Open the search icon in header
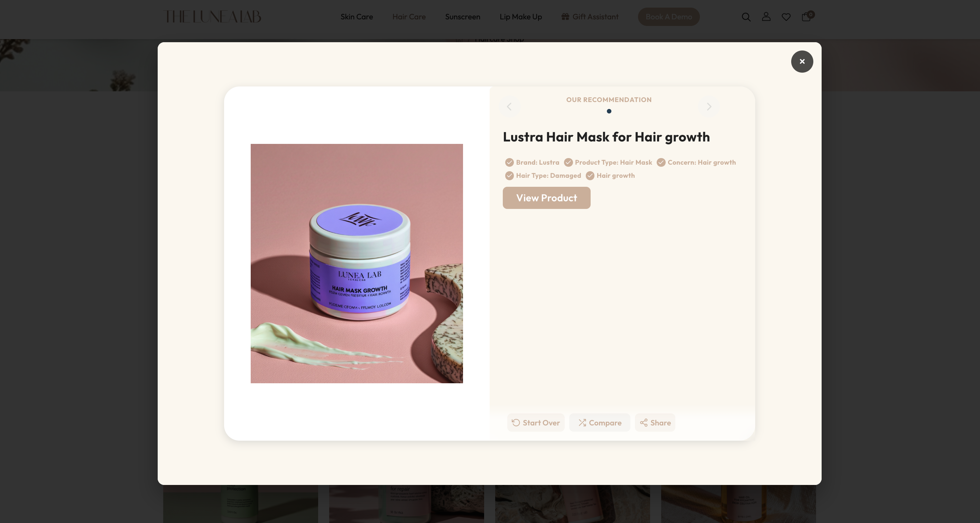This screenshot has width=980, height=523. pos(746,17)
